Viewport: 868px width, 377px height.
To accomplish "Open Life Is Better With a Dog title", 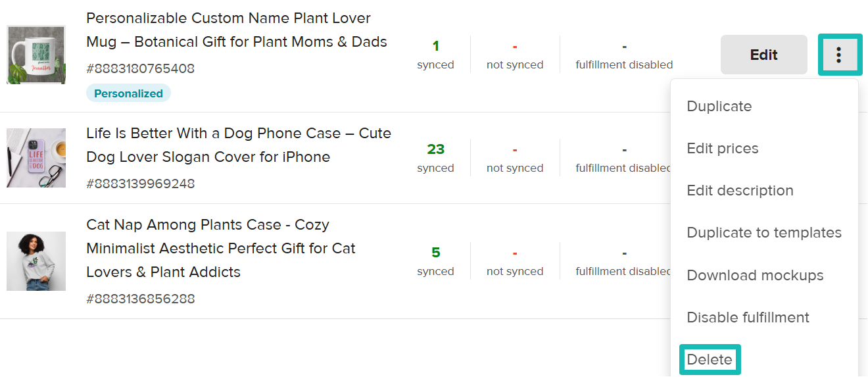I will coord(238,145).
